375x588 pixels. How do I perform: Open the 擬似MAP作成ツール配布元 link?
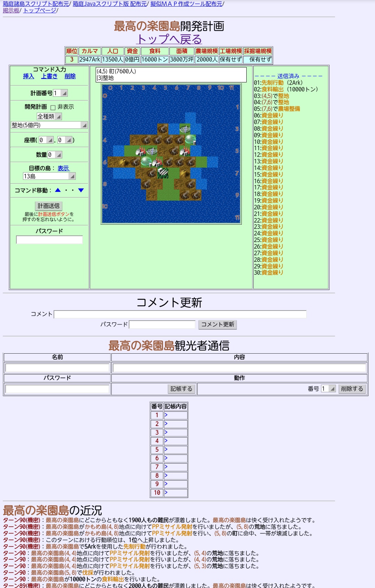(x=186, y=4)
